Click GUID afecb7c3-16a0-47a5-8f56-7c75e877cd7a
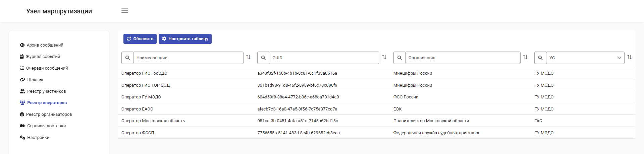Viewport: 644px width, 154px height. click(297, 109)
